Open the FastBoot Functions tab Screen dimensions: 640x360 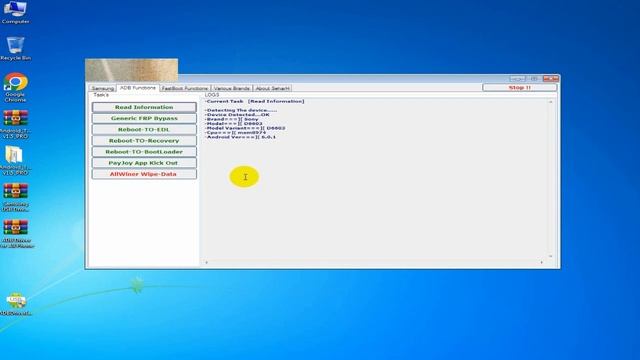[184, 88]
